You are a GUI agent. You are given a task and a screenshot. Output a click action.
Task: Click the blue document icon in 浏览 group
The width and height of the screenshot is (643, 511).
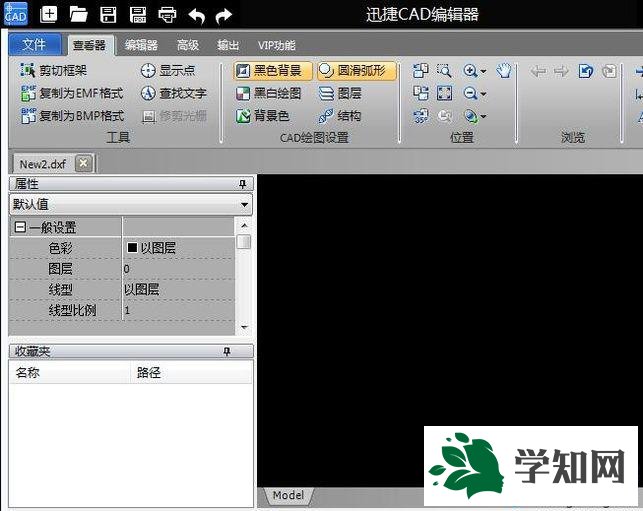[586, 71]
